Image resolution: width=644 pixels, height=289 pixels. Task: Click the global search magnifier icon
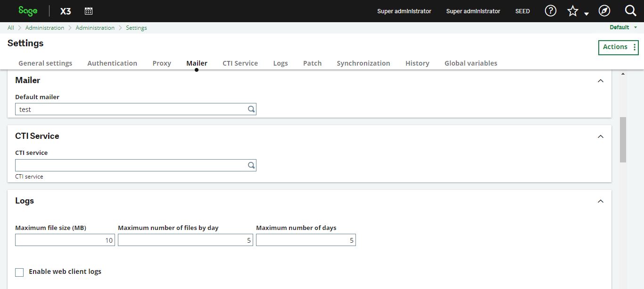630,11
